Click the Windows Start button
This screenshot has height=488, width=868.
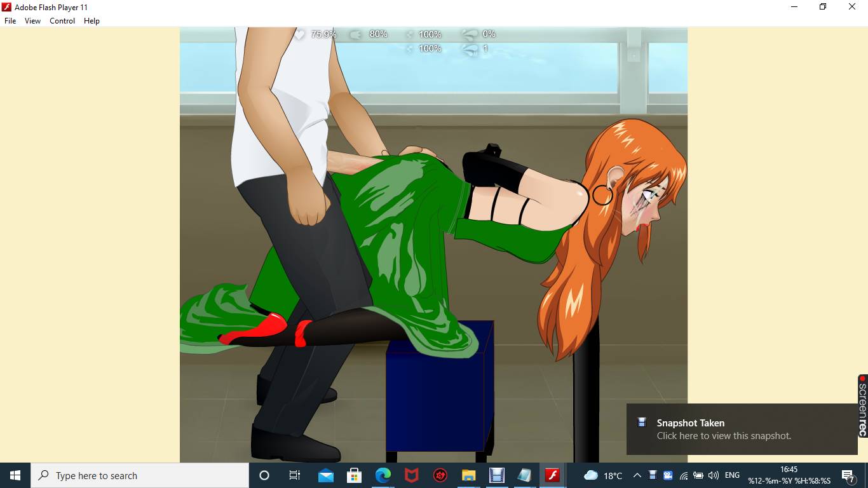click(x=15, y=475)
